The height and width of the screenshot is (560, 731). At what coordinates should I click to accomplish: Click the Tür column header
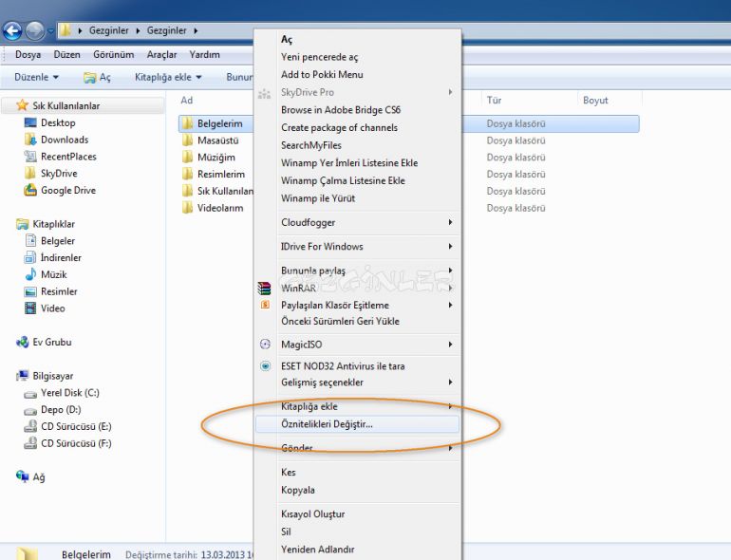coord(495,101)
